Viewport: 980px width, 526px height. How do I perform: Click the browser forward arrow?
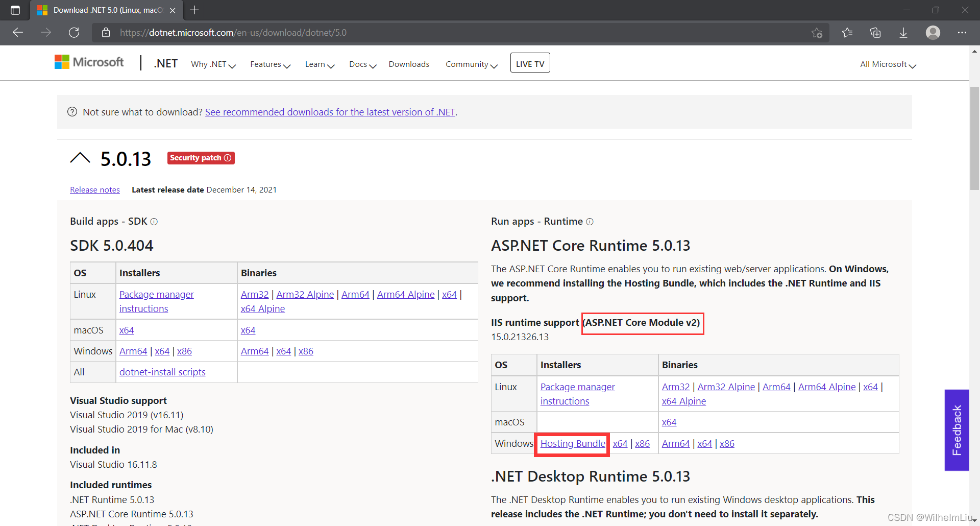pos(46,33)
